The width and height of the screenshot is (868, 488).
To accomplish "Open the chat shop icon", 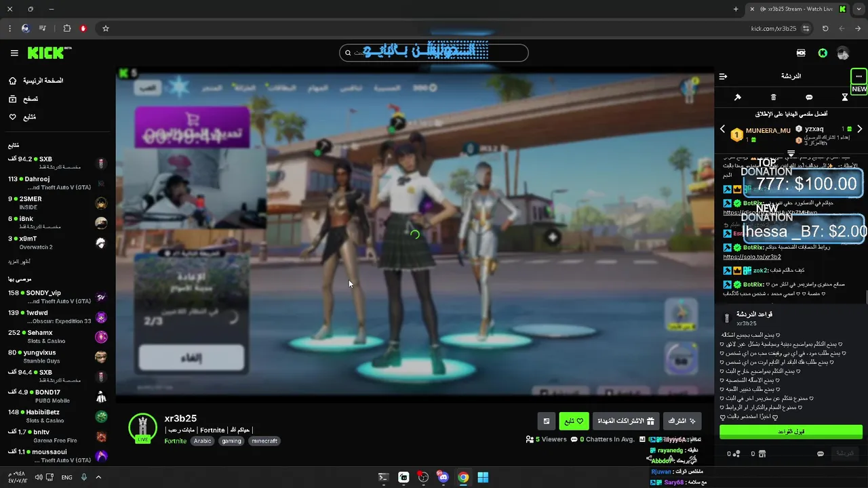I will point(762,453).
